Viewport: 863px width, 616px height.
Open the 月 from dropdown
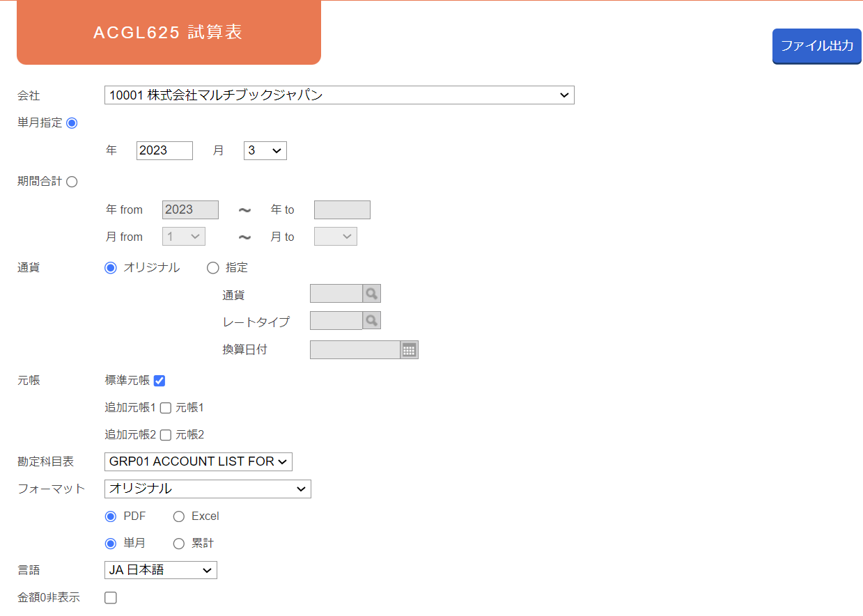(184, 237)
